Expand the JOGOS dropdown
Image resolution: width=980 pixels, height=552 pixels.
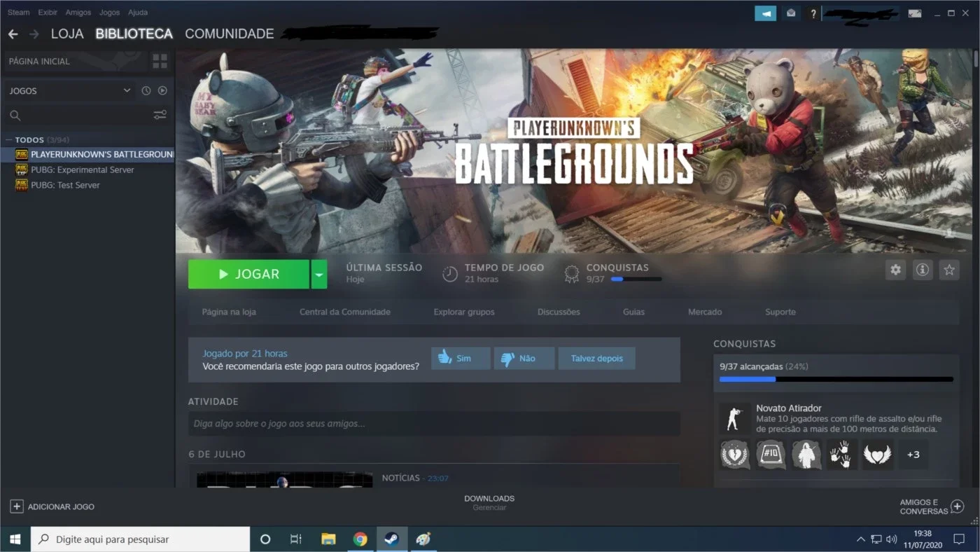tap(127, 90)
